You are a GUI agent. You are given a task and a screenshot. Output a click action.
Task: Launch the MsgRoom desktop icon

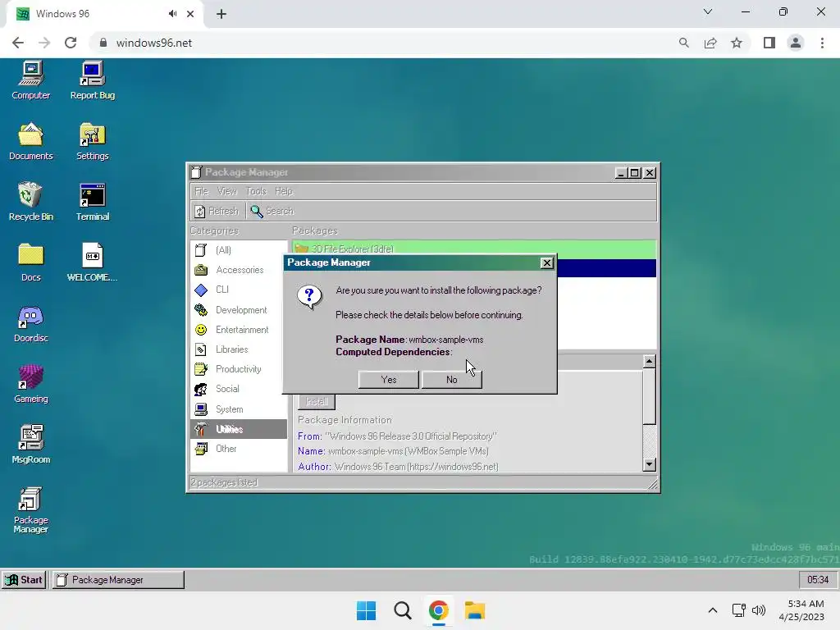[31, 444]
